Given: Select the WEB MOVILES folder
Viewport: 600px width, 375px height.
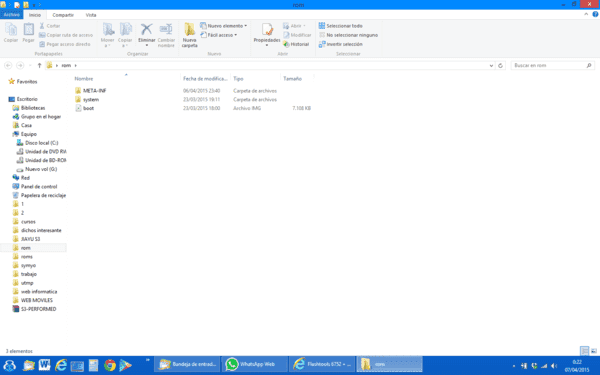Looking at the screenshot, I should coord(37,300).
